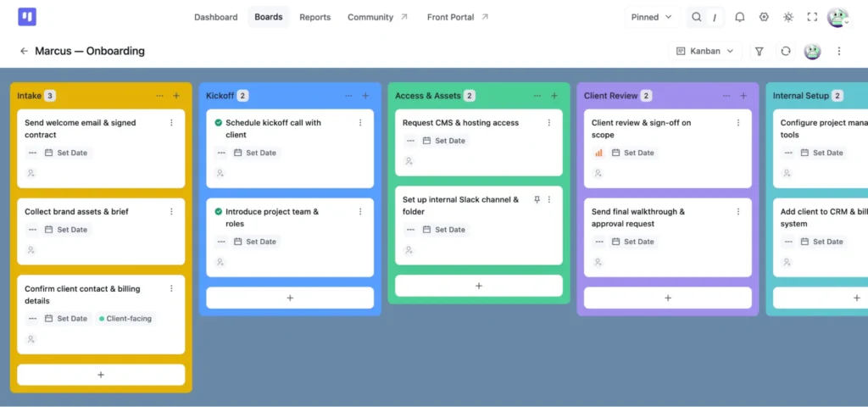The width and height of the screenshot is (868, 407).
Task: Set priority on Confirm client contact card
Action: click(33, 319)
